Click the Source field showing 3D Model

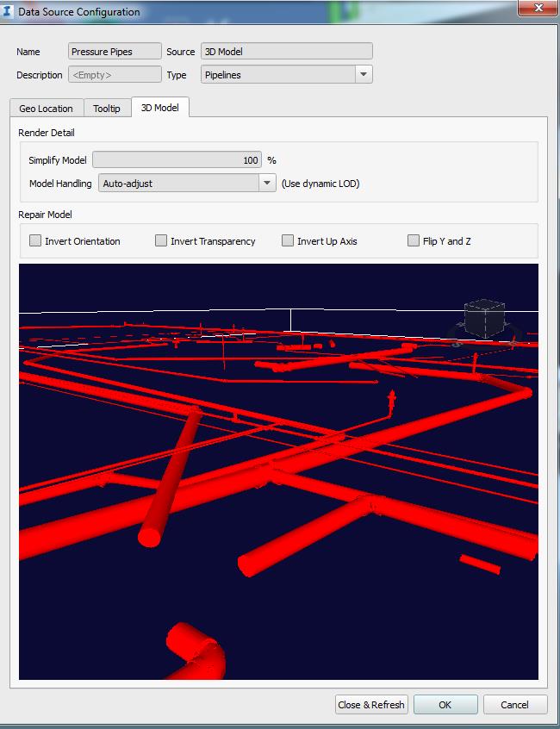point(287,51)
